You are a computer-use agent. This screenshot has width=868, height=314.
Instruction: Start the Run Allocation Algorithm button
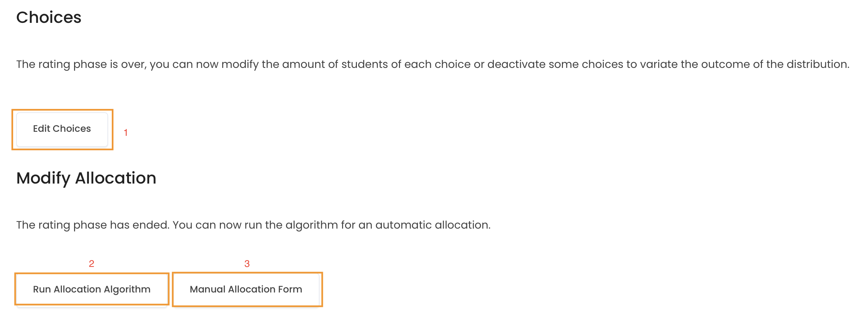point(92,289)
